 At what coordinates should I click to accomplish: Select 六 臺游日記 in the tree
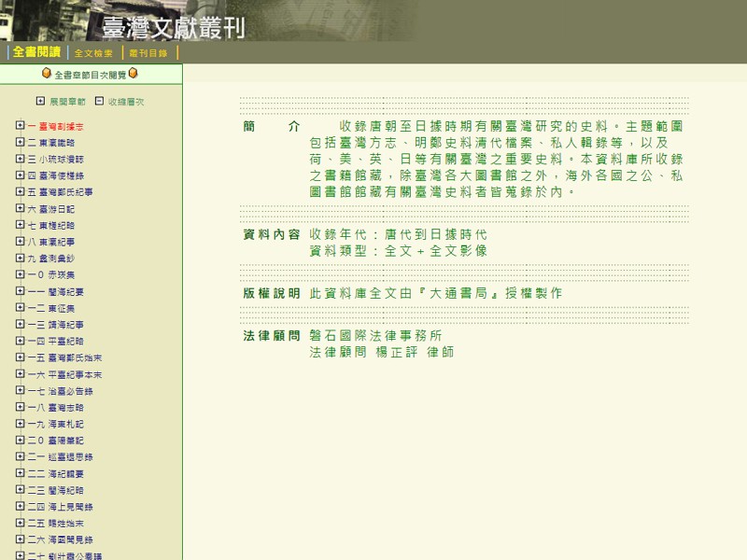[x=51, y=208]
